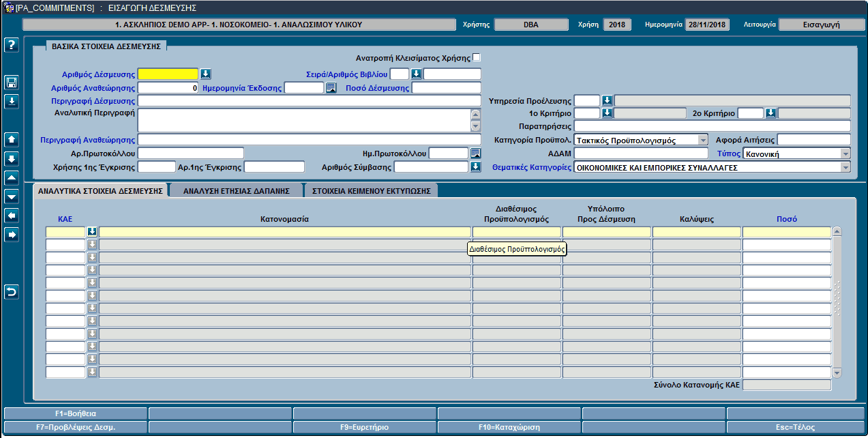Click into the Ποσό Δέσμευσης field
The height and width of the screenshot is (438, 868).
click(x=447, y=87)
